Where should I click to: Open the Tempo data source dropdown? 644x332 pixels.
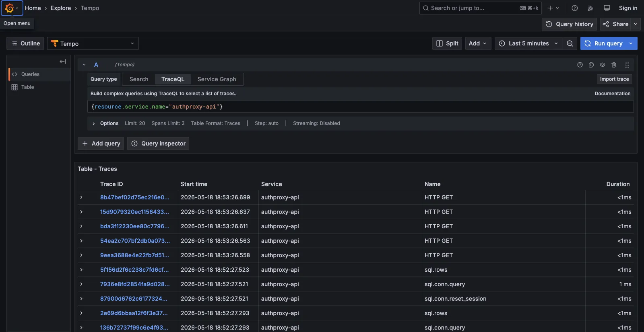pyautogui.click(x=93, y=43)
